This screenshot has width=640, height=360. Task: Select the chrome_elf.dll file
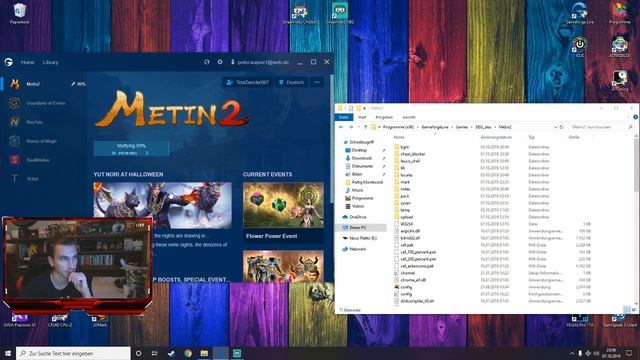[x=413, y=280]
